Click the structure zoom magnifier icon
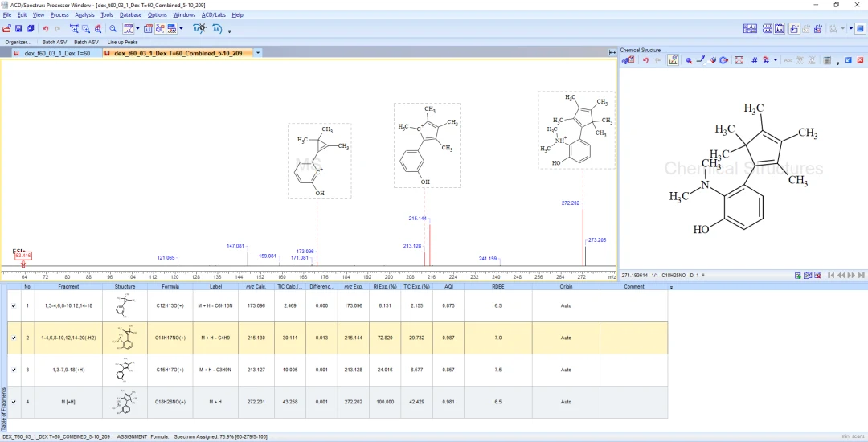This screenshot has height=442, width=868. pyautogui.click(x=690, y=60)
